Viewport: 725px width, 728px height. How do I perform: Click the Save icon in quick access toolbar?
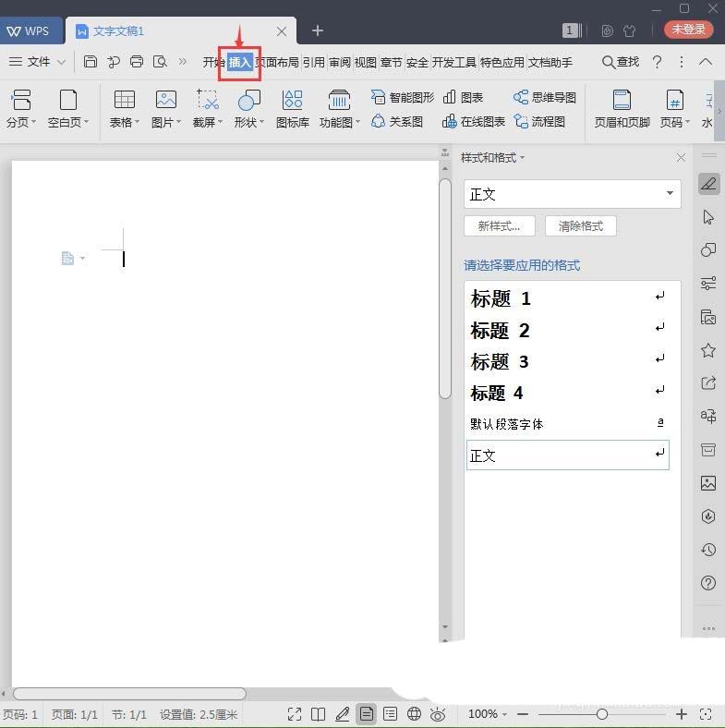91,62
